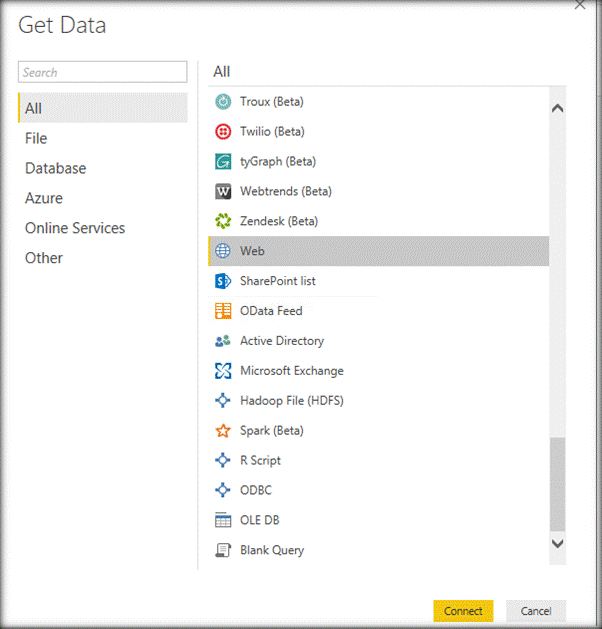Image resolution: width=602 pixels, height=629 pixels.
Task: Click the scrollbar down arrow
Action: 557,544
